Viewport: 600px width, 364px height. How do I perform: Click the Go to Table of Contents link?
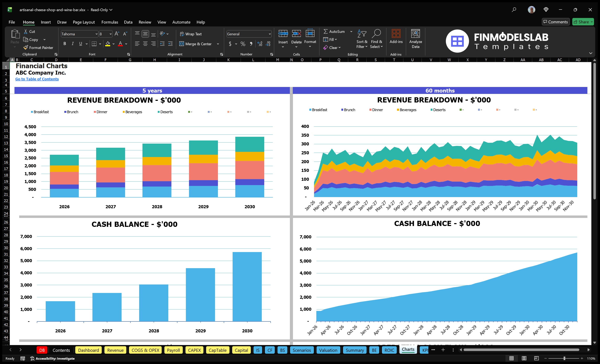pyautogui.click(x=37, y=79)
